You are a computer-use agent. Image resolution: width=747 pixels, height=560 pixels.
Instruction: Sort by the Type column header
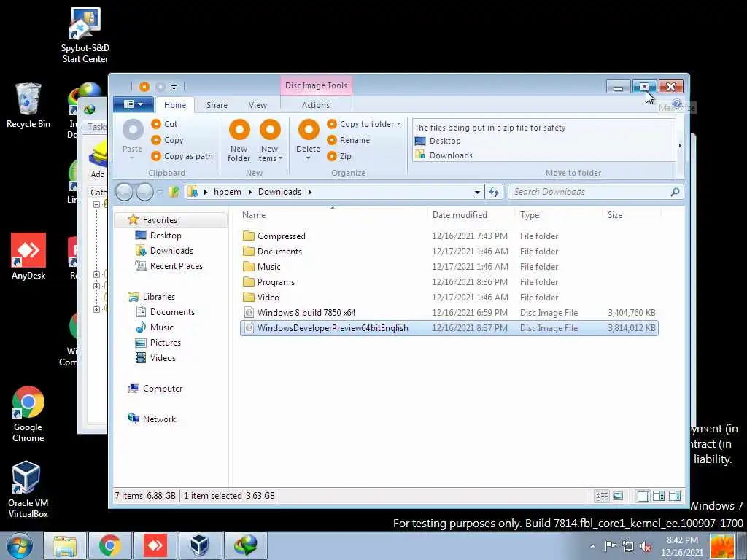[x=558, y=215]
